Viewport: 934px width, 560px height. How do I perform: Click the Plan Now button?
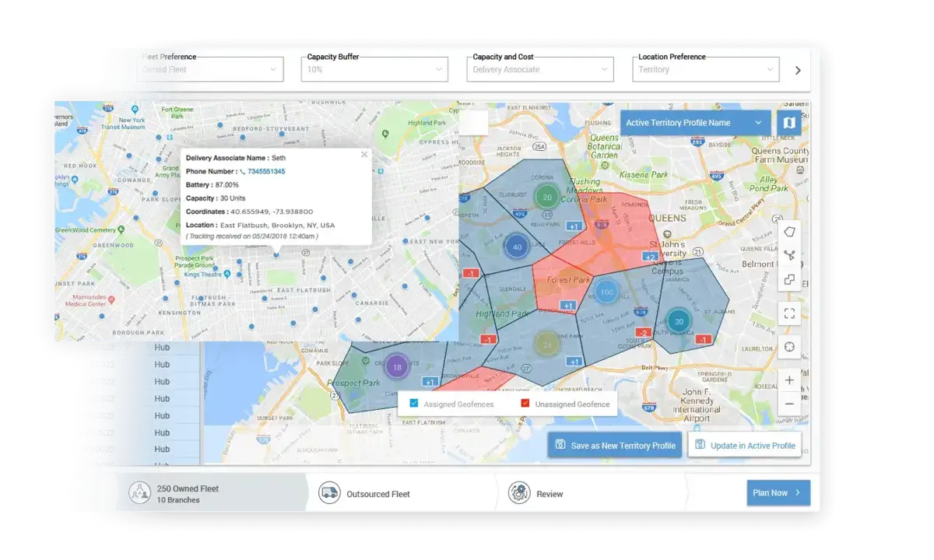tap(778, 493)
